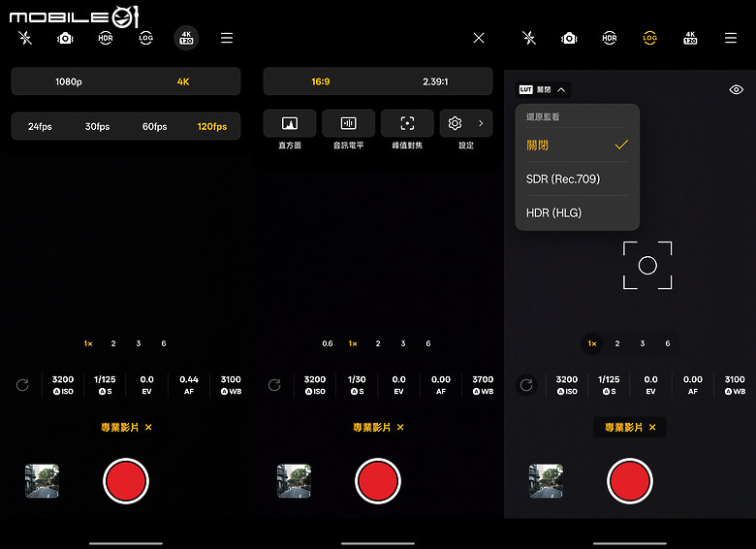
Task: Toggle eye preview visibility icon
Action: coord(737,90)
